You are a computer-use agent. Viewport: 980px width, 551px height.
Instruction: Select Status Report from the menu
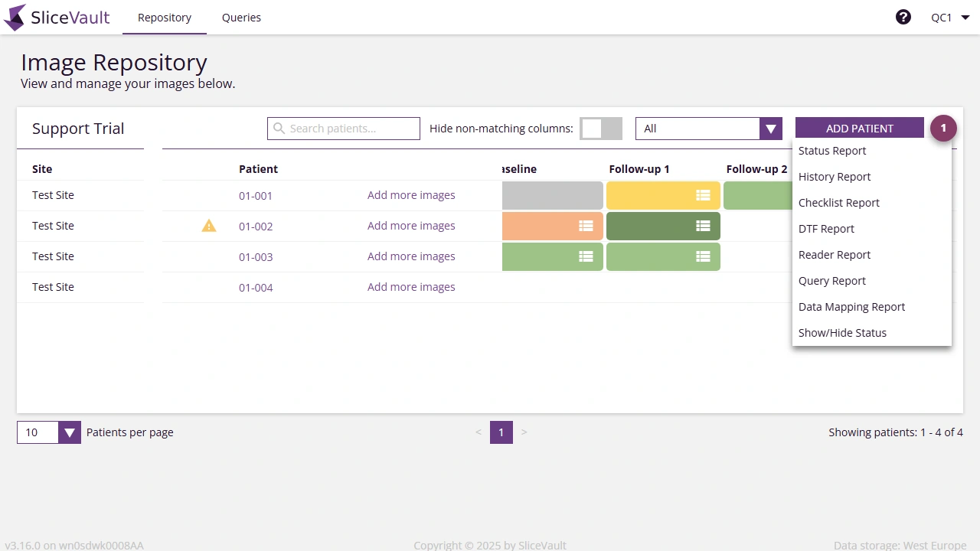832,151
